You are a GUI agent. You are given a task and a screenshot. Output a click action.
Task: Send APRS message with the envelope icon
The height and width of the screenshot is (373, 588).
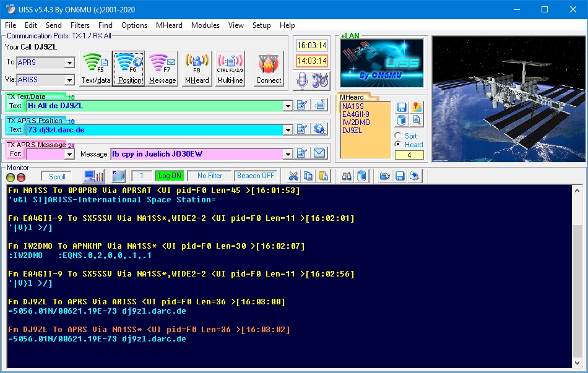(320, 153)
